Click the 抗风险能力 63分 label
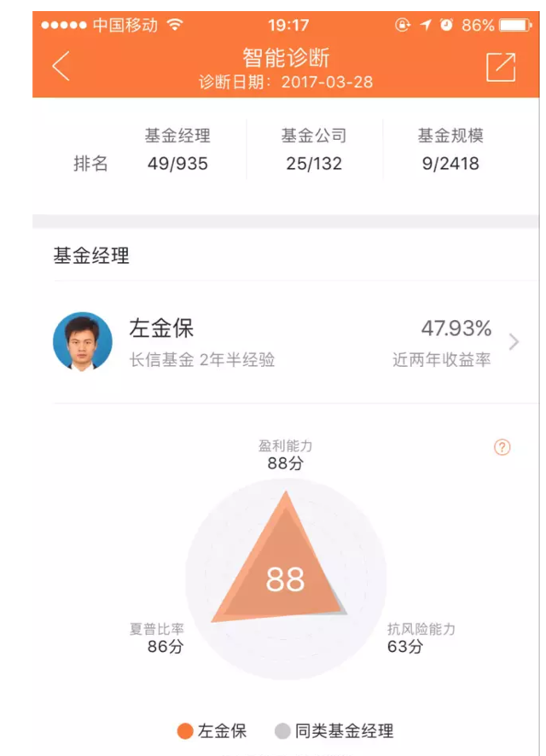The height and width of the screenshot is (756, 546). pyautogui.click(x=421, y=637)
